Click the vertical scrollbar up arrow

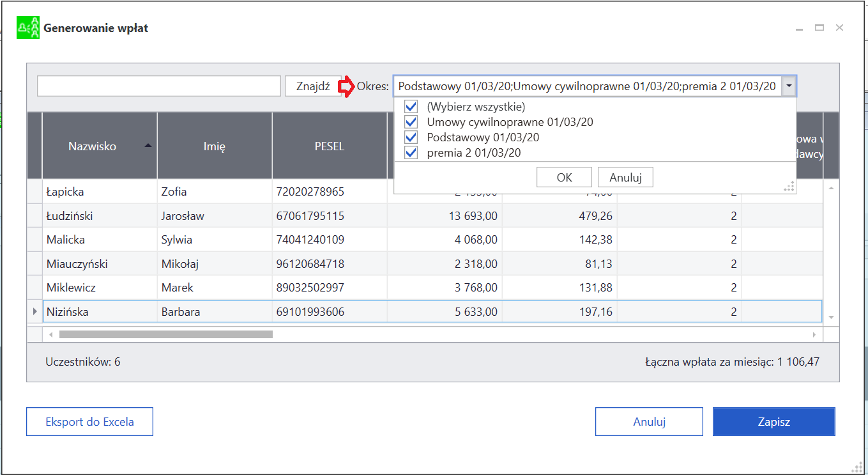coord(831,188)
